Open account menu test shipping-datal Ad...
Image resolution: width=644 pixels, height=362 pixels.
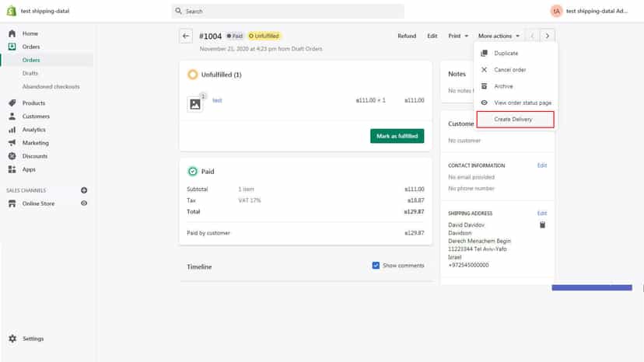597,11
